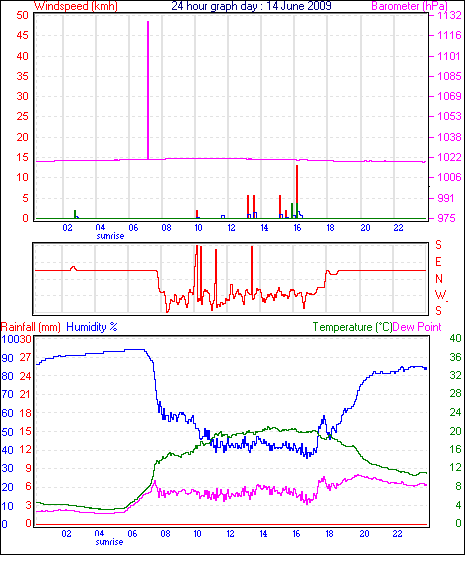466x566 pixels.
Task: Click the 40 temperature scale value
Action: (456, 338)
